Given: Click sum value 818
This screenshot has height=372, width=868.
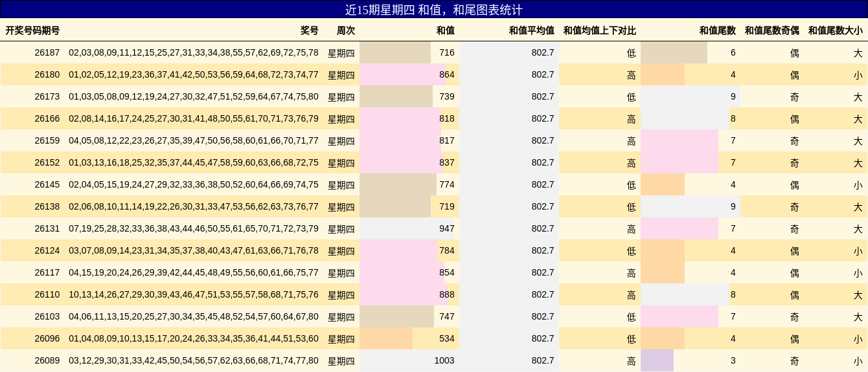Looking at the screenshot, I should coord(447,118).
